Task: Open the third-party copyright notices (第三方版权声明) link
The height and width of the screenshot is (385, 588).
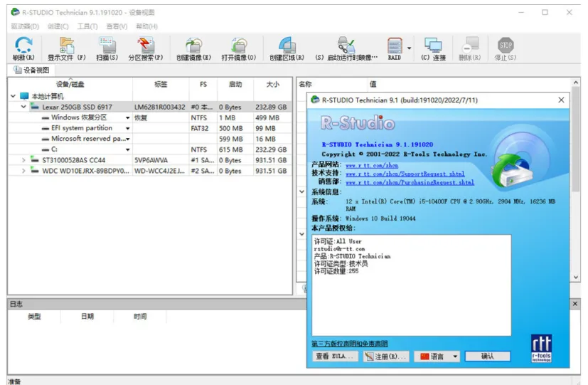Action: [x=349, y=343]
